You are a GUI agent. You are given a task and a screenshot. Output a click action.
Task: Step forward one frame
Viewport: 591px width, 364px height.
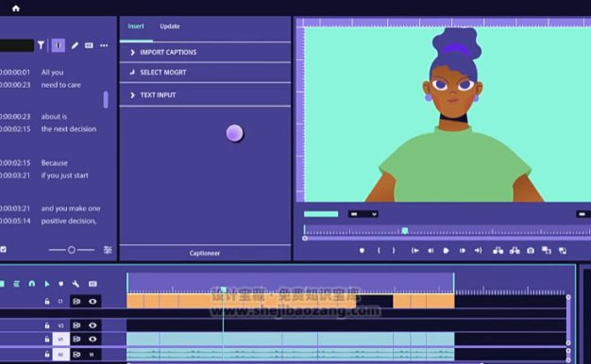point(462,250)
